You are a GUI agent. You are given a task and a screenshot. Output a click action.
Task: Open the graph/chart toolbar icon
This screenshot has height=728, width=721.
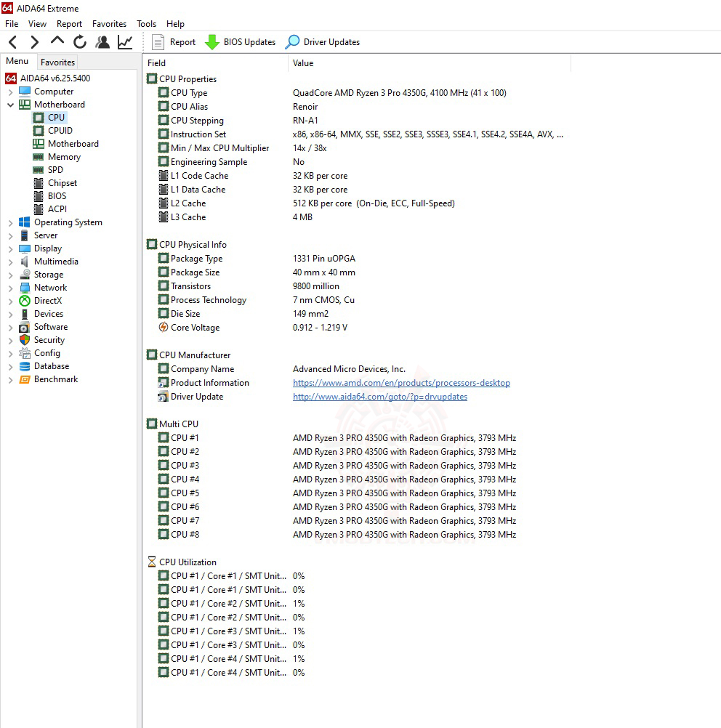[125, 42]
